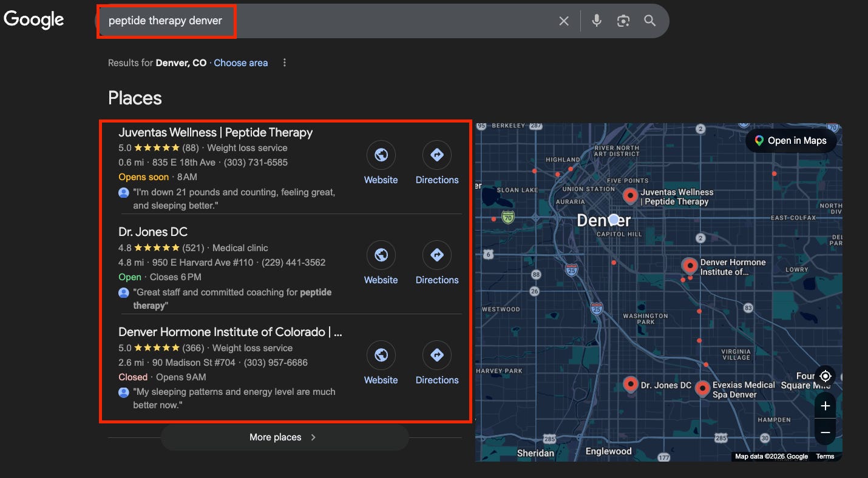The width and height of the screenshot is (868, 478).
Task: Click the "I'm down 21 pounds" review snippet
Action: coord(234,199)
